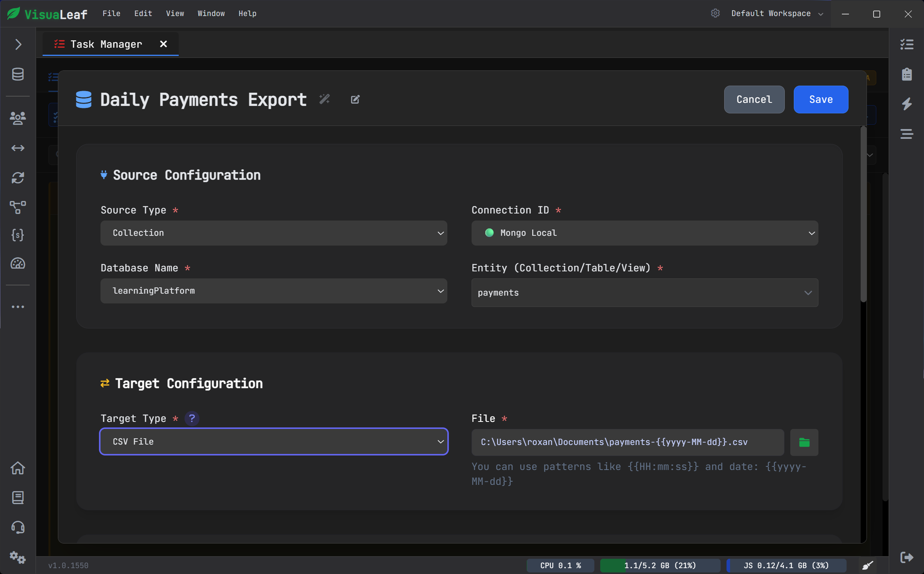Click hamburger lines icon in right panel

907,134
